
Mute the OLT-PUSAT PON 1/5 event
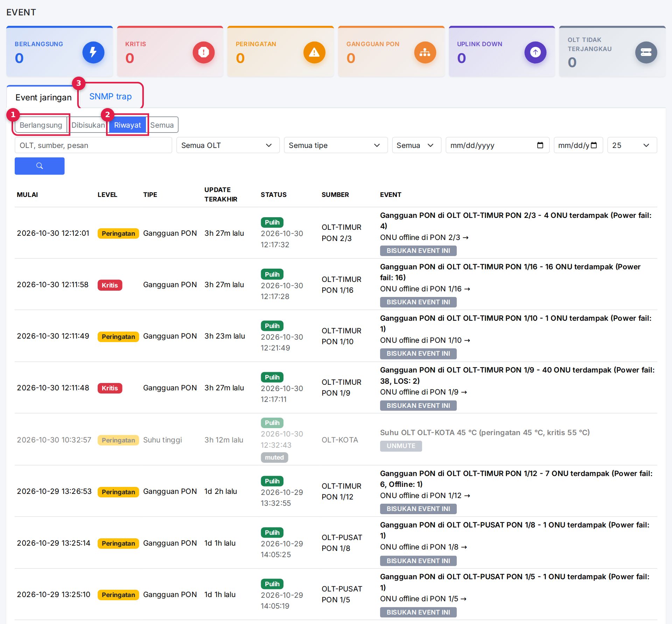click(418, 612)
